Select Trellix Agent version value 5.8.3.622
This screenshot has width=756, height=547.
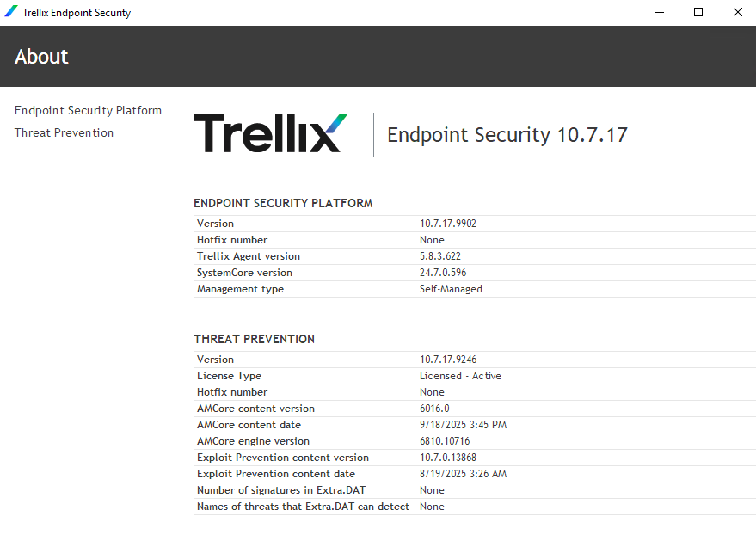coord(440,256)
